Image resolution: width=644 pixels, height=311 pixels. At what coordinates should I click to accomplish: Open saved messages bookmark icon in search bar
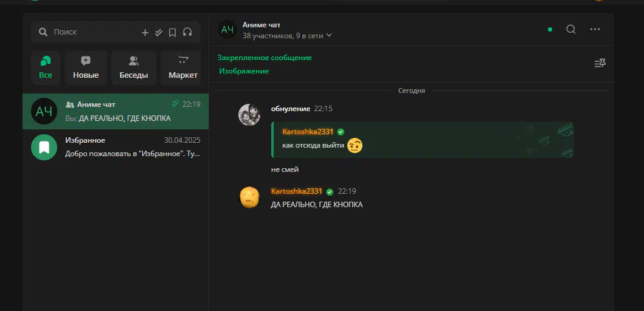coord(173,32)
